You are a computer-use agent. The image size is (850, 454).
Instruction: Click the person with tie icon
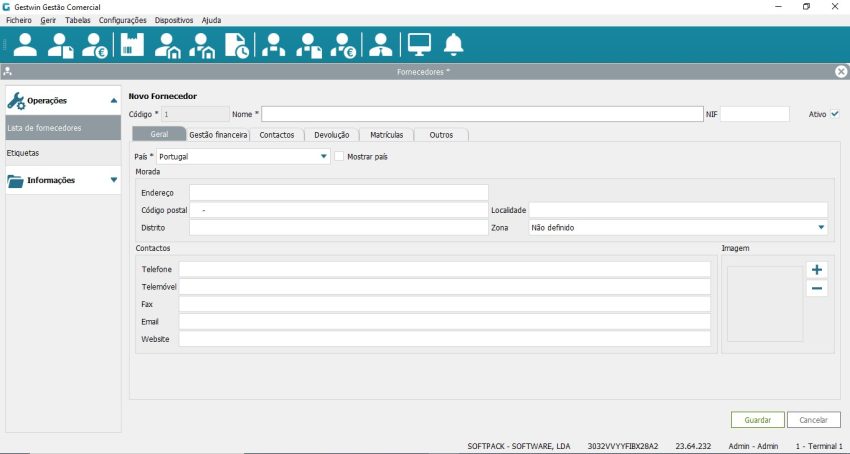(380, 45)
